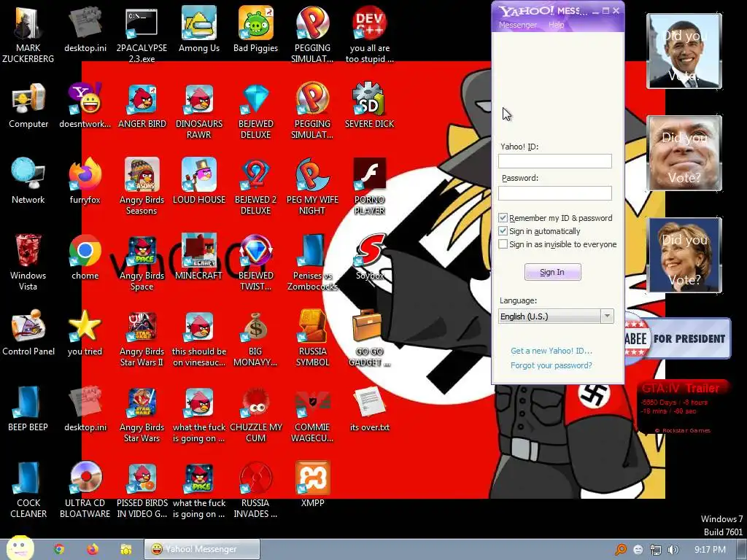The width and height of the screenshot is (747, 560).
Task: Click the GTA:IV Trailer countdown gadget
Action: coord(682,406)
